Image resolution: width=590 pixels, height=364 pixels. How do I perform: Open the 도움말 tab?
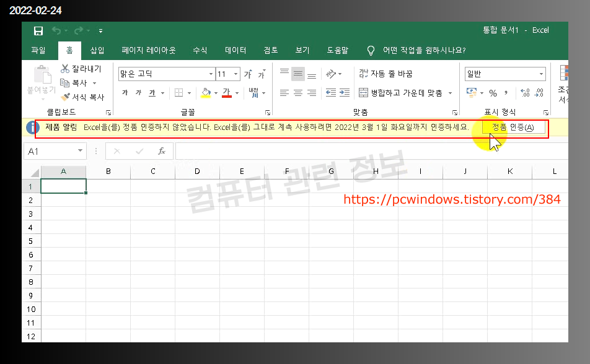(338, 50)
